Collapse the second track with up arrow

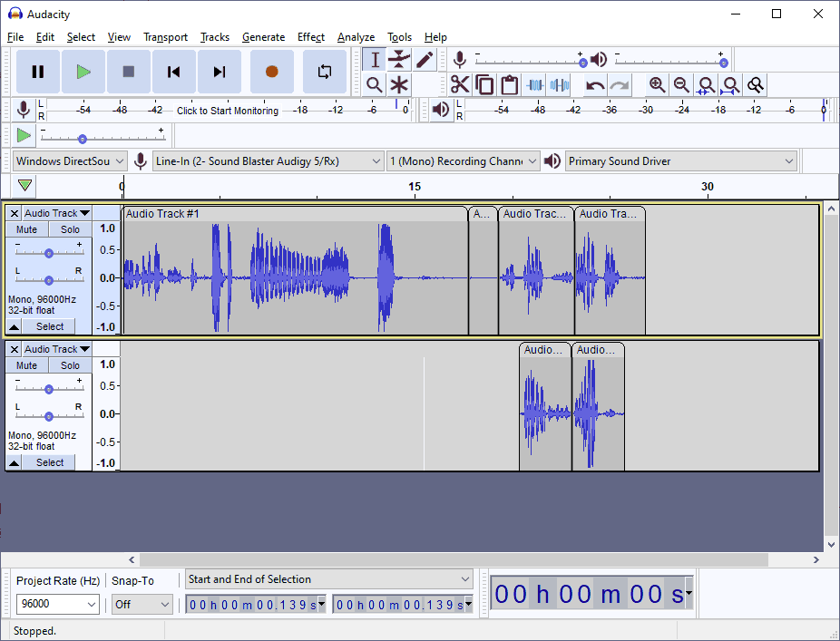coord(15,462)
